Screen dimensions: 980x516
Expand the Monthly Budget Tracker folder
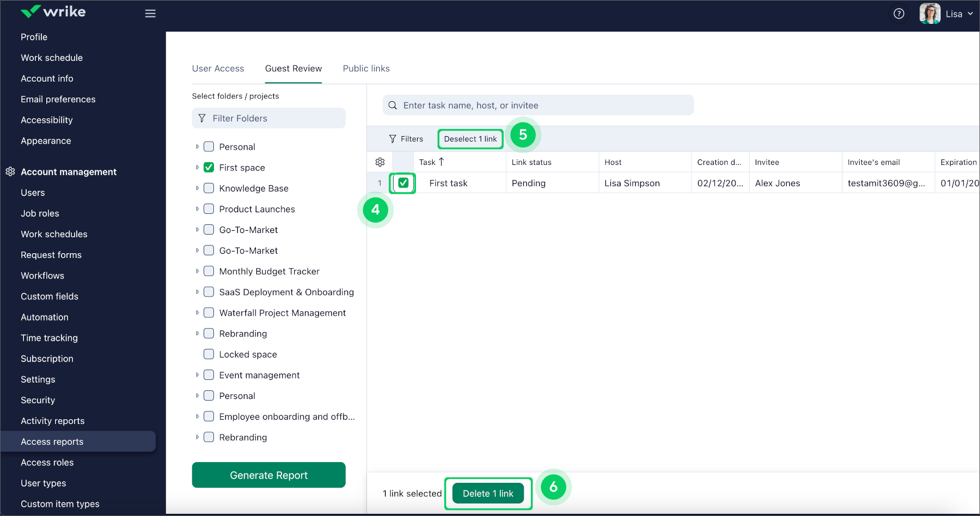(x=197, y=271)
